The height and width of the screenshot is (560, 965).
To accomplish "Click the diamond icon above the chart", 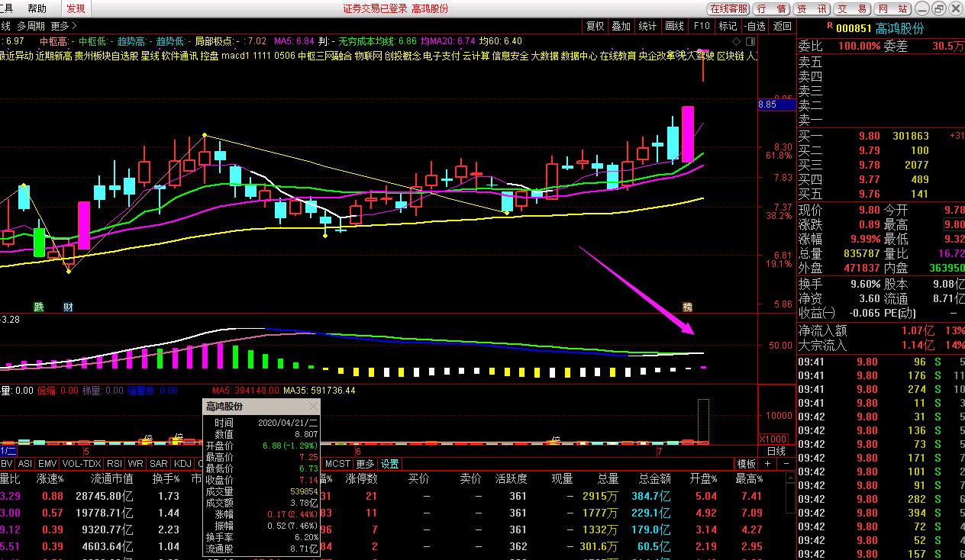I will (x=734, y=40).
